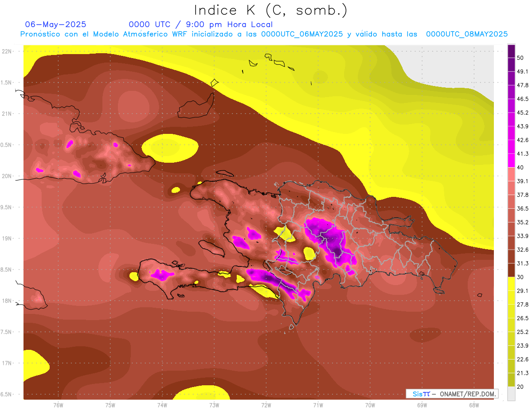Click the '74W' longitude label
This screenshot has height=411, width=532.
[162, 405]
